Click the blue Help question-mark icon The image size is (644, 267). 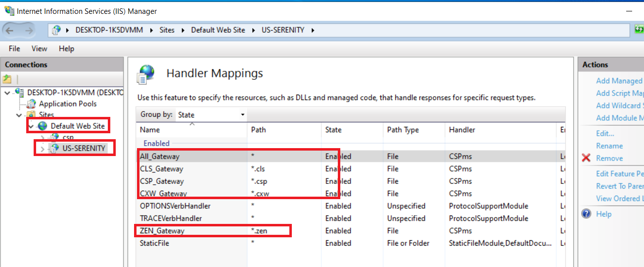tap(587, 214)
